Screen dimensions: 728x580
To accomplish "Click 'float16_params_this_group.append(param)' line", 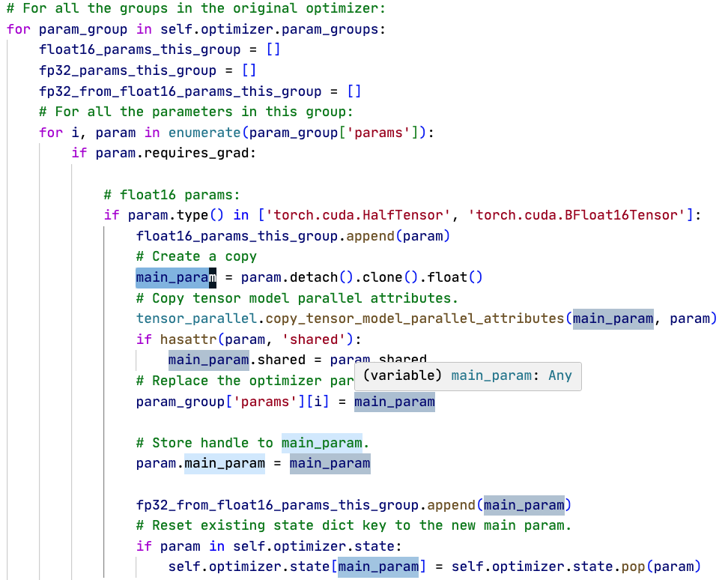I will (x=293, y=236).
